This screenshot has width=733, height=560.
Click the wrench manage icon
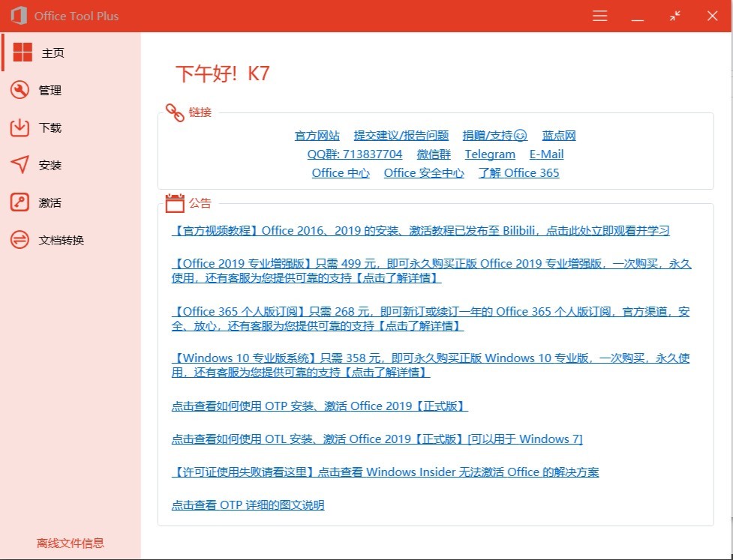20,90
